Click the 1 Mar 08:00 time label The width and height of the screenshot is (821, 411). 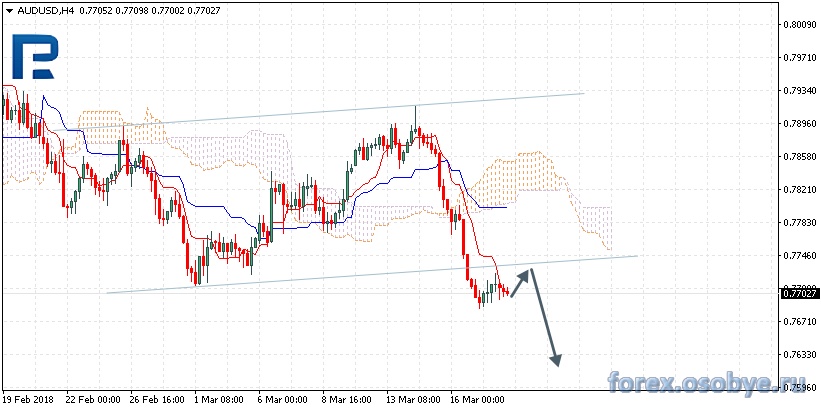(220, 399)
